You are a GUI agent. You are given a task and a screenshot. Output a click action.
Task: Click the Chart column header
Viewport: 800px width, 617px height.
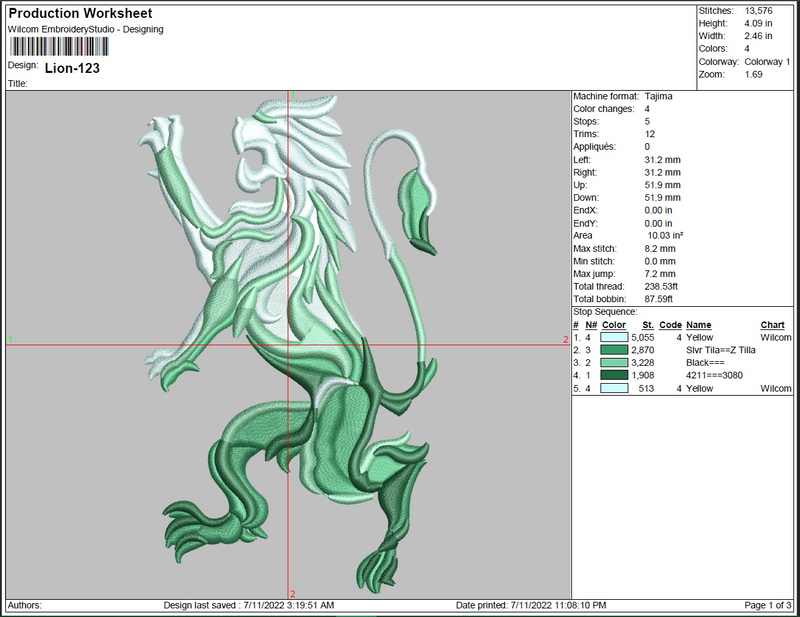tap(772, 325)
